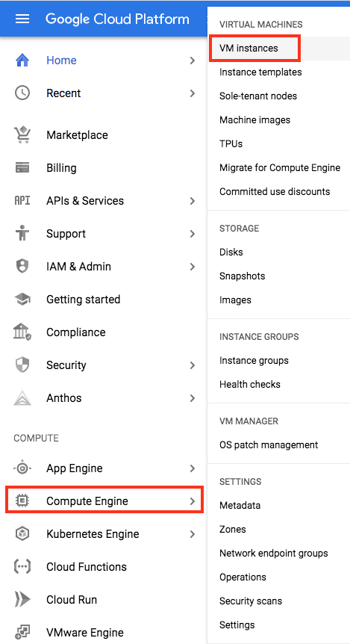350x644 pixels.
Task: Expand the Support submenu chevron
Action: tap(192, 233)
